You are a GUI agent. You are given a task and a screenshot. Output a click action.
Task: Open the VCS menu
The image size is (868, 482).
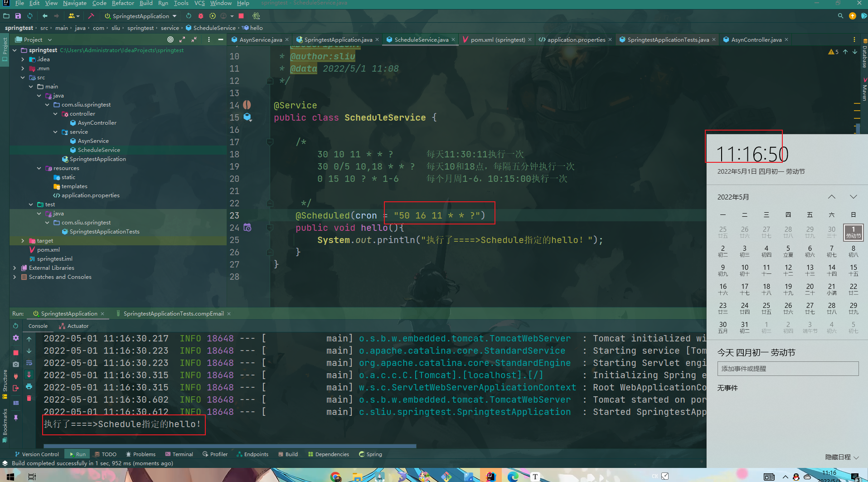click(x=199, y=3)
